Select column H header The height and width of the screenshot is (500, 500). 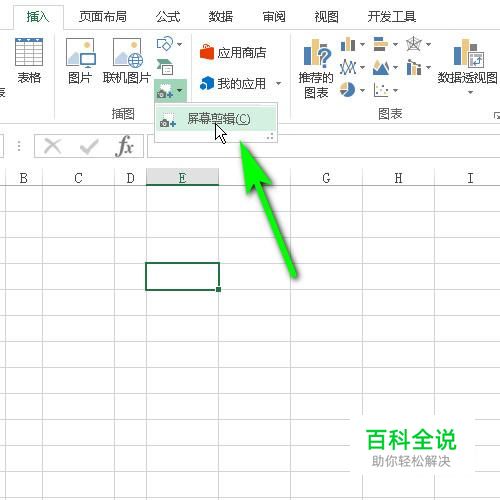398,178
